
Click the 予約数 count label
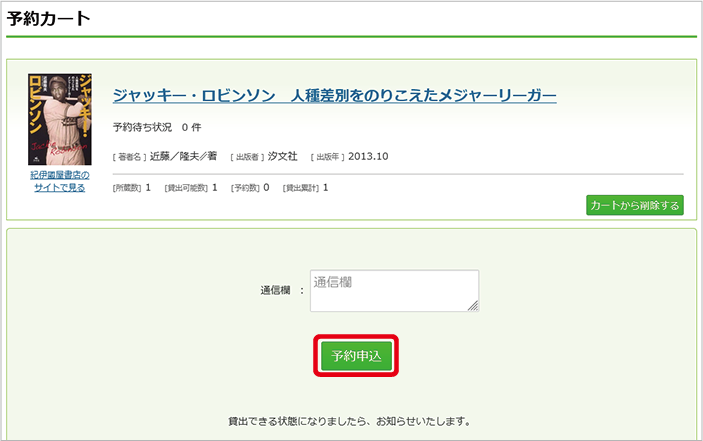[245, 188]
